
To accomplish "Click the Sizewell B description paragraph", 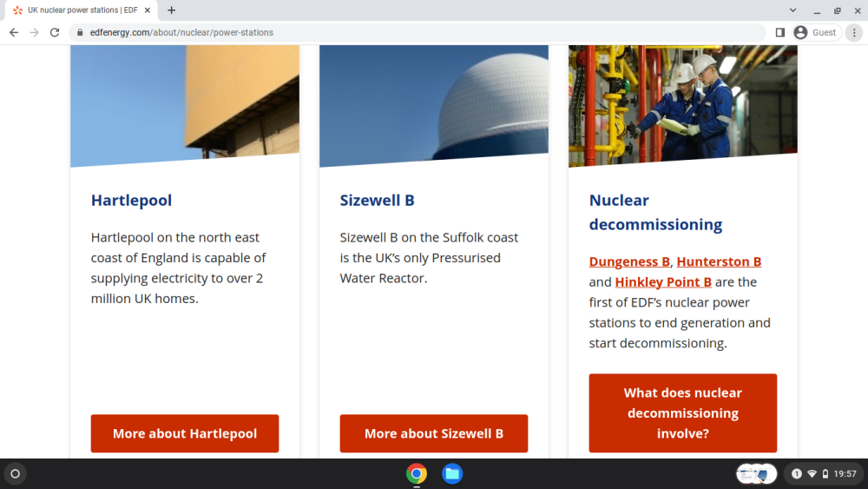I will point(429,257).
